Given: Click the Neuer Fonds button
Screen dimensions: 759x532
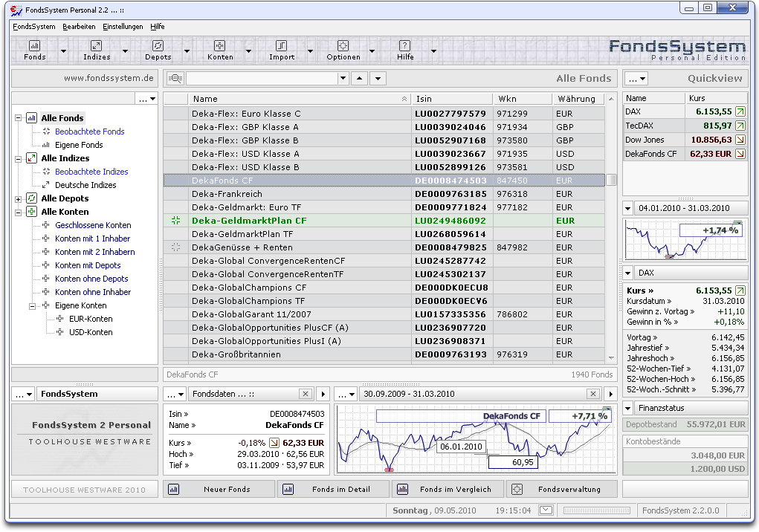Looking at the screenshot, I should tap(219, 489).
